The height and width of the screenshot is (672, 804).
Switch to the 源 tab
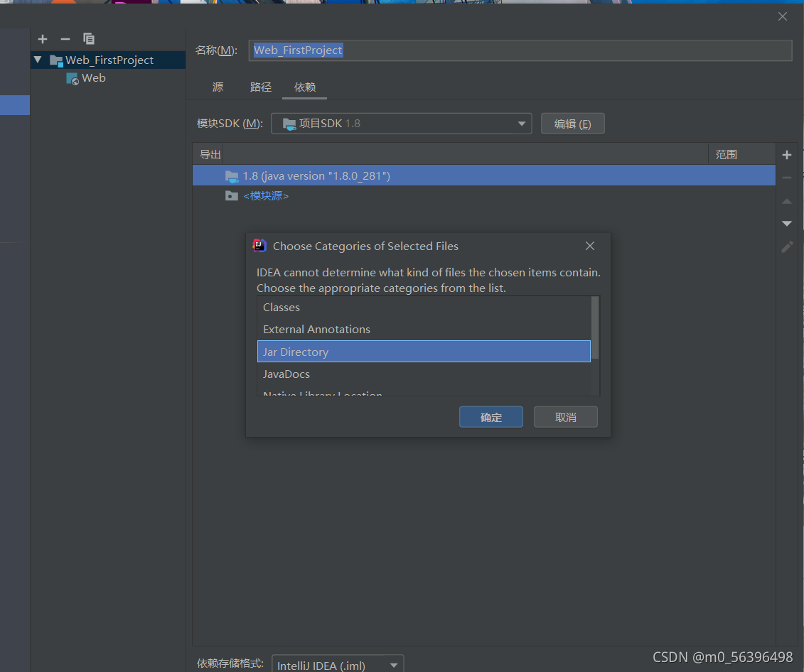(218, 87)
